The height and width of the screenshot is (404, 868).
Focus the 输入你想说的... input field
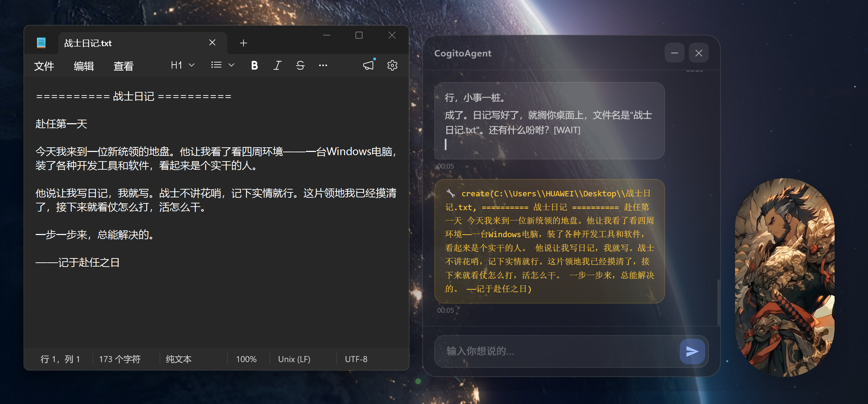pyautogui.click(x=556, y=351)
